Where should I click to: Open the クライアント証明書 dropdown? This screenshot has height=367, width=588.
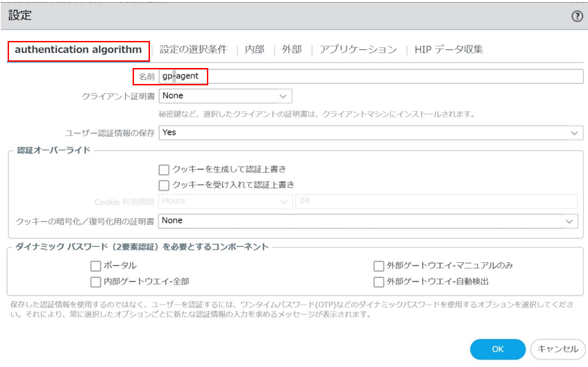coord(226,96)
